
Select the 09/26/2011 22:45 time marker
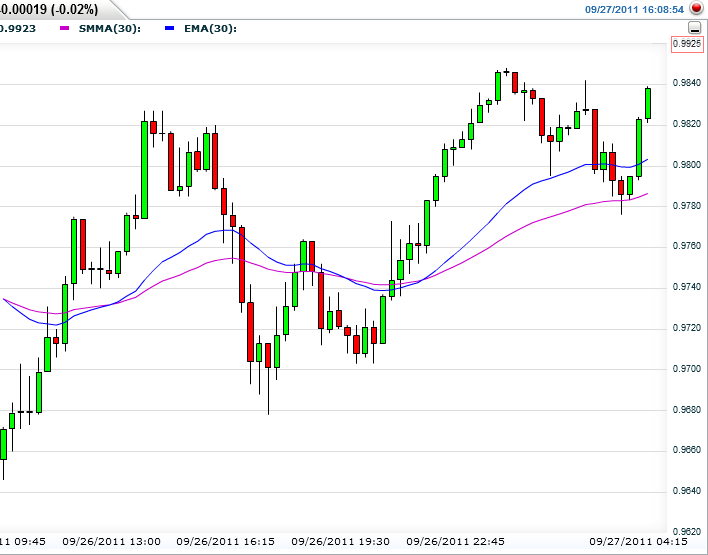[x=470, y=541]
